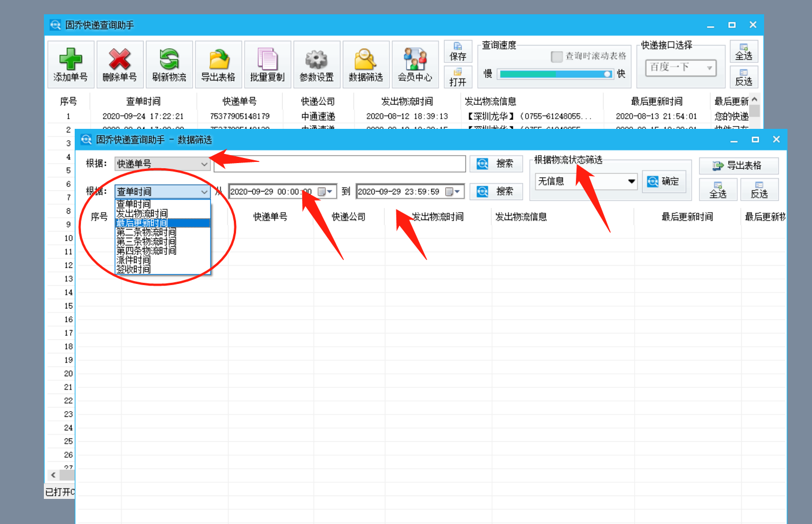812x524 pixels.
Task: Click the app icon in 固乔快递查询助手 title bar
Action: coord(55,25)
